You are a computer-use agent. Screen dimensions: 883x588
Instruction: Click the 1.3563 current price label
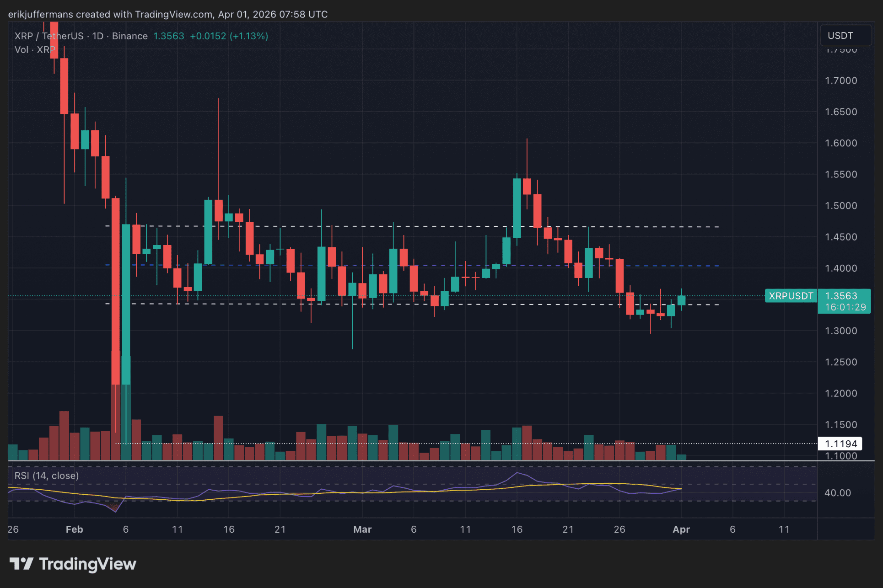coord(841,296)
